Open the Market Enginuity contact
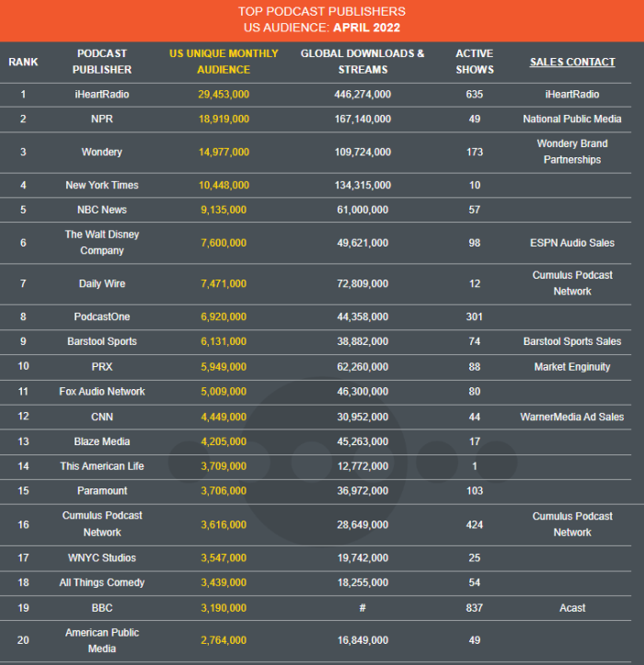This screenshot has width=644, height=665. coord(572,367)
